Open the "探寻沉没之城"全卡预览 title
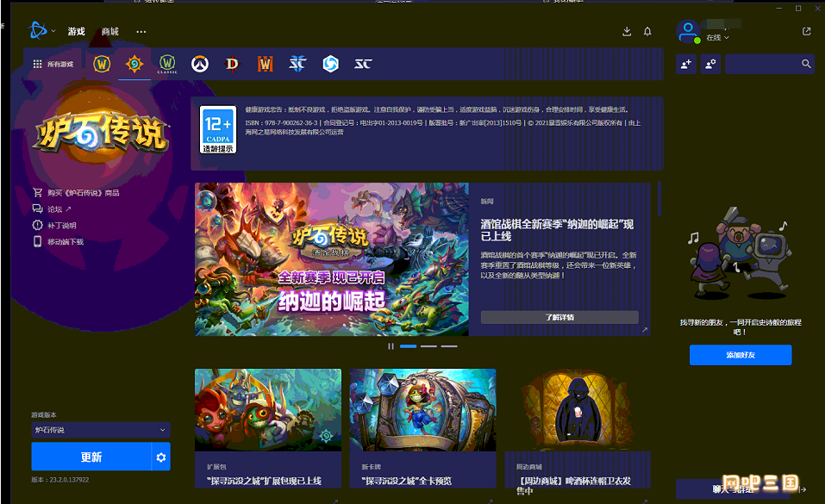Screen dimensions: 825x504 (407, 481)
